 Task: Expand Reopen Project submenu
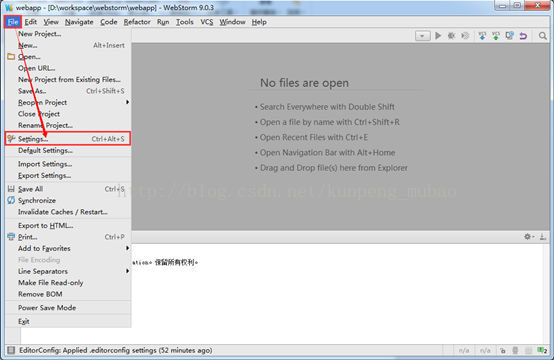click(x=68, y=103)
